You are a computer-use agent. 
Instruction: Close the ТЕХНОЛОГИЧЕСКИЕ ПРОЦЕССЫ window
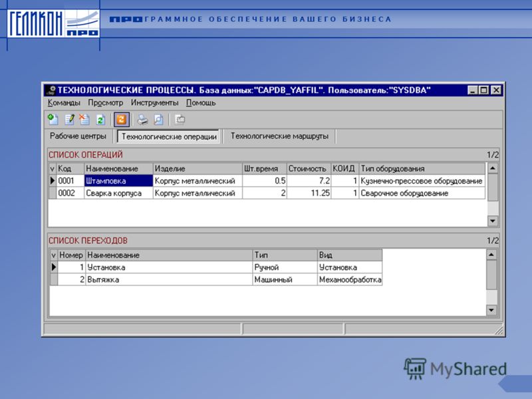(496, 90)
